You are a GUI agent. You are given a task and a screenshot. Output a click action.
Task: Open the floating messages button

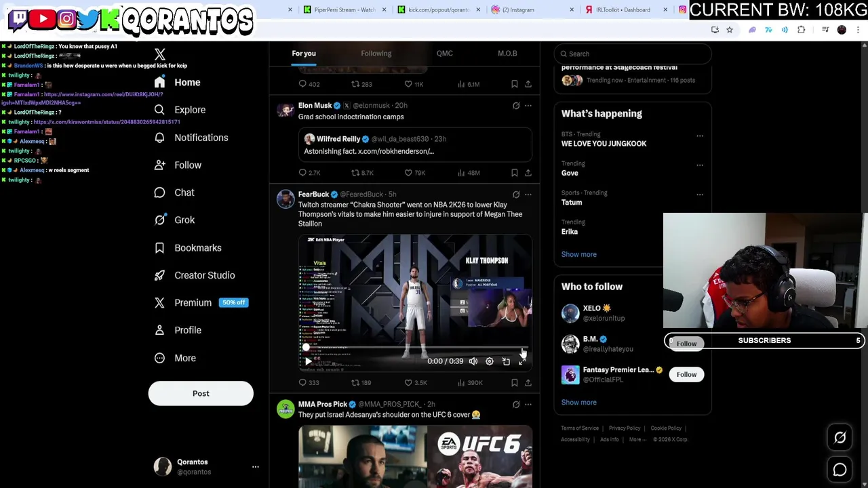tap(840, 469)
